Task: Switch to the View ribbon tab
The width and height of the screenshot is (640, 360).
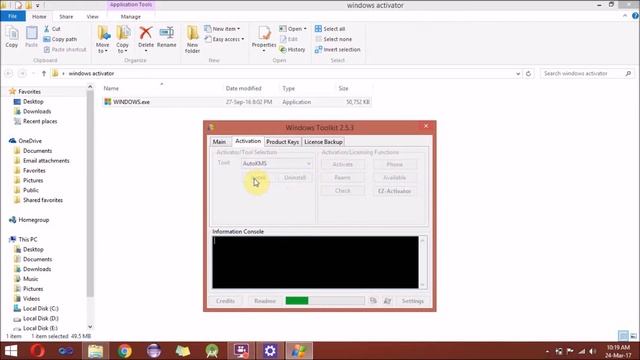Action: (x=93, y=17)
